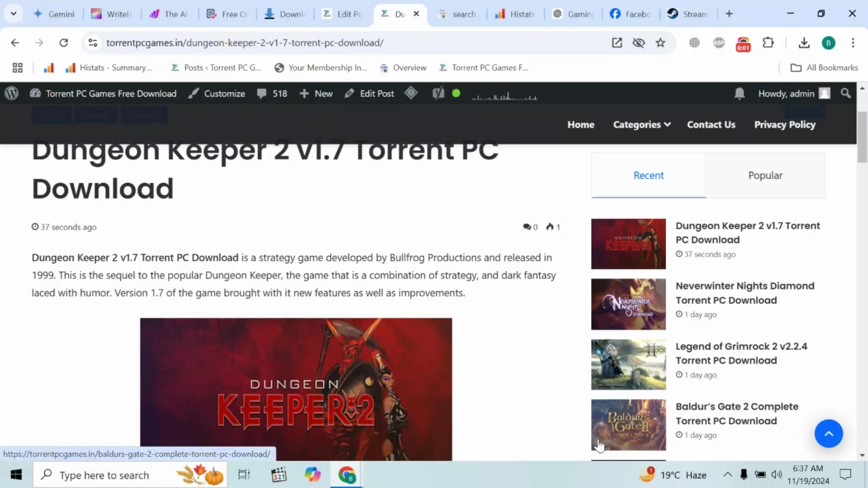Viewport: 868px width, 488px height.
Task: Open site information toggle in address bar
Action: (x=93, y=42)
